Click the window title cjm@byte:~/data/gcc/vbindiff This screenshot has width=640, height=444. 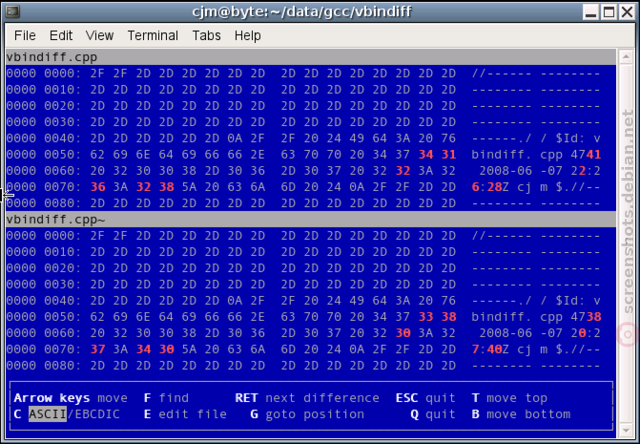click(x=302, y=12)
